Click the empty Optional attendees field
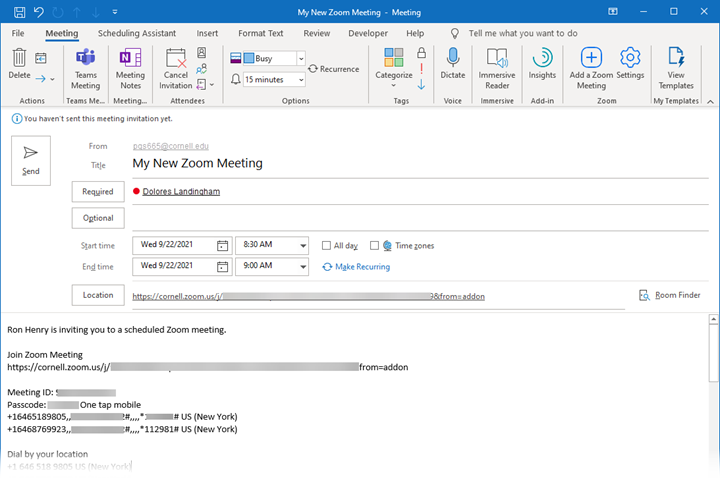Image resolution: width=720 pixels, height=479 pixels. [x=420, y=219]
